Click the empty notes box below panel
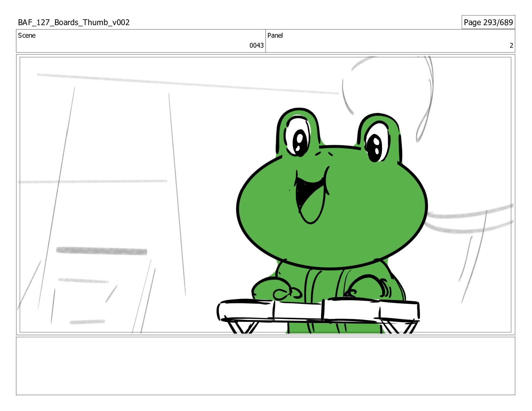The width and height of the screenshot is (532, 411). pos(266,366)
